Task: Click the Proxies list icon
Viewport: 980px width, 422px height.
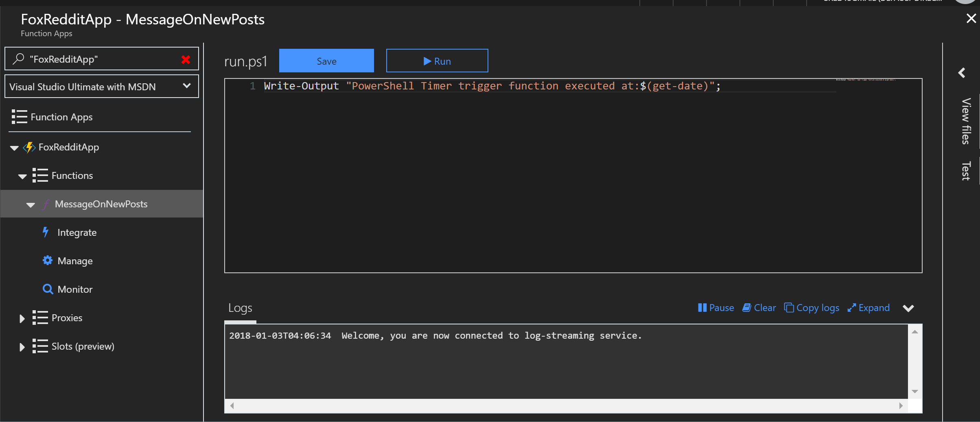Action: click(x=40, y=318)
